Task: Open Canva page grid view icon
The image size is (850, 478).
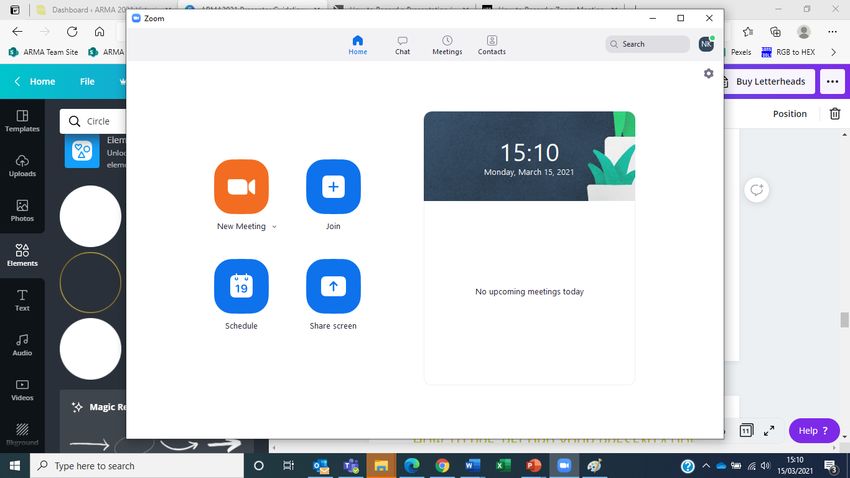Action: click(x=746, y=431)
